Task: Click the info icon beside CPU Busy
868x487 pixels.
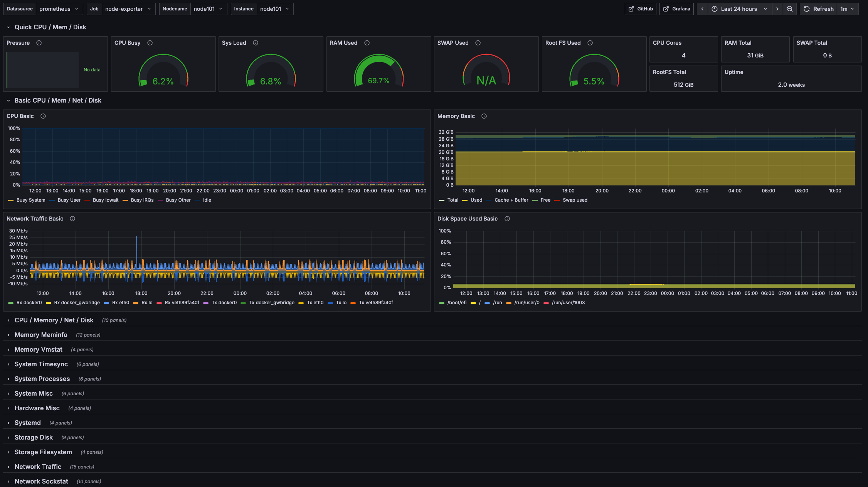Action: click(150, 43)
